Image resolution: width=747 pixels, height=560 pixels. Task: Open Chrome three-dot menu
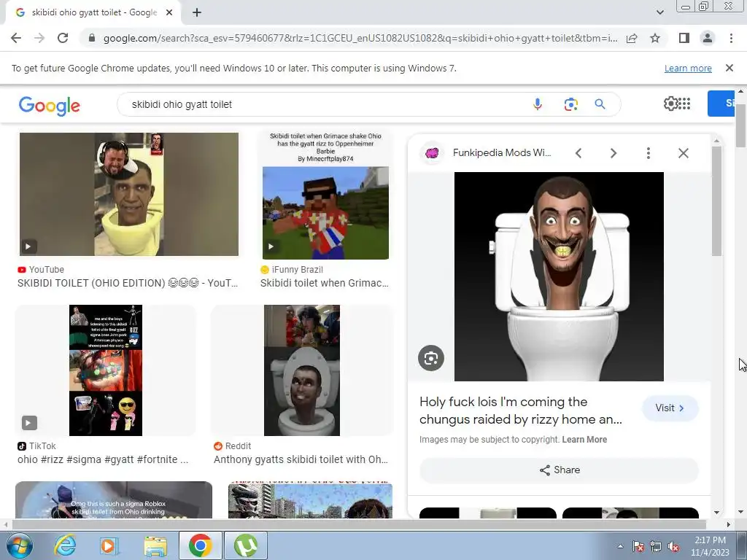tap(731, 38)
